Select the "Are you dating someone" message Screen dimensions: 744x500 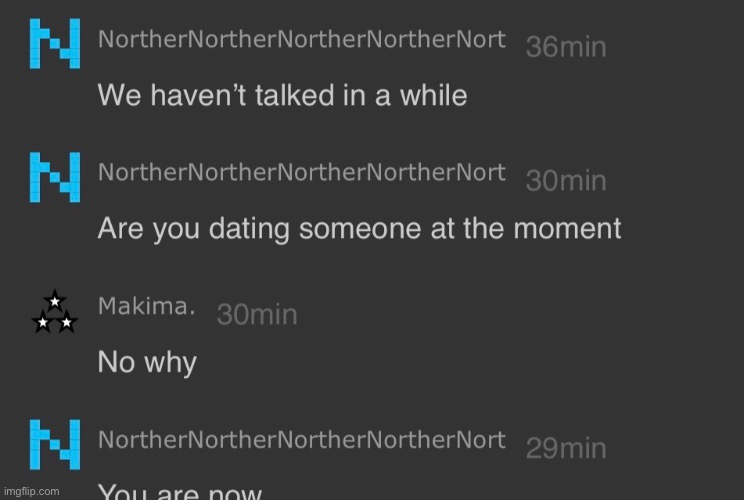coord(359,228)
